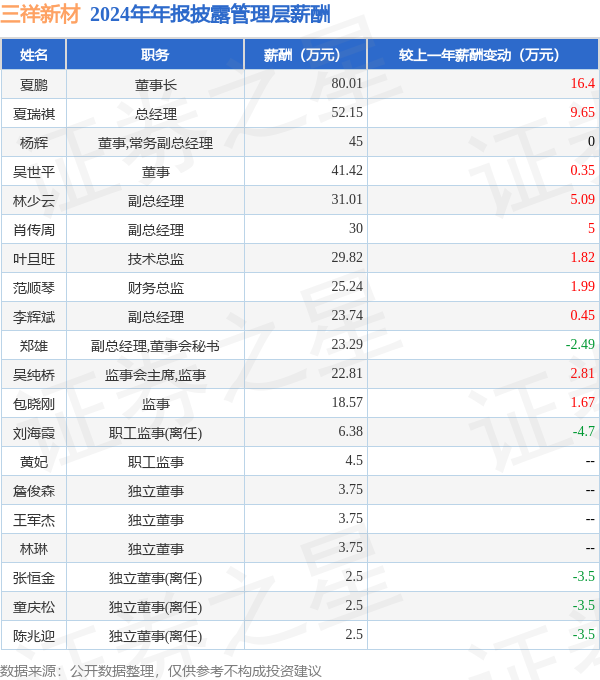Select the name 肖传周
This screenshot has width=600, height=680.
(34, 230)
